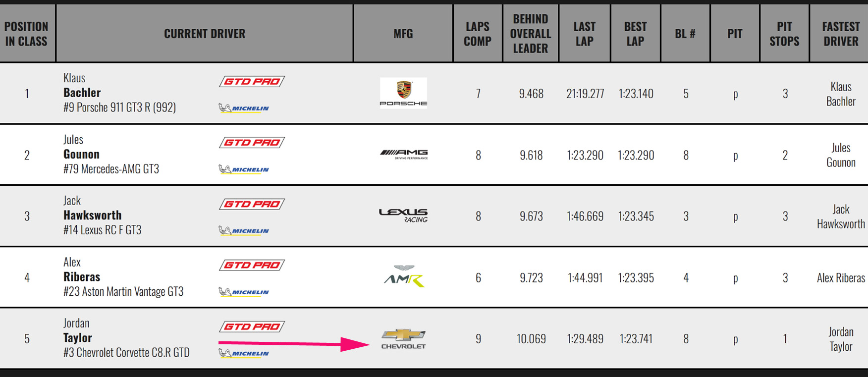This screenshot has height=377, width=868.
Task: Click GTD PRO badge for Jack Hawksworth
Action: (252, 204)
